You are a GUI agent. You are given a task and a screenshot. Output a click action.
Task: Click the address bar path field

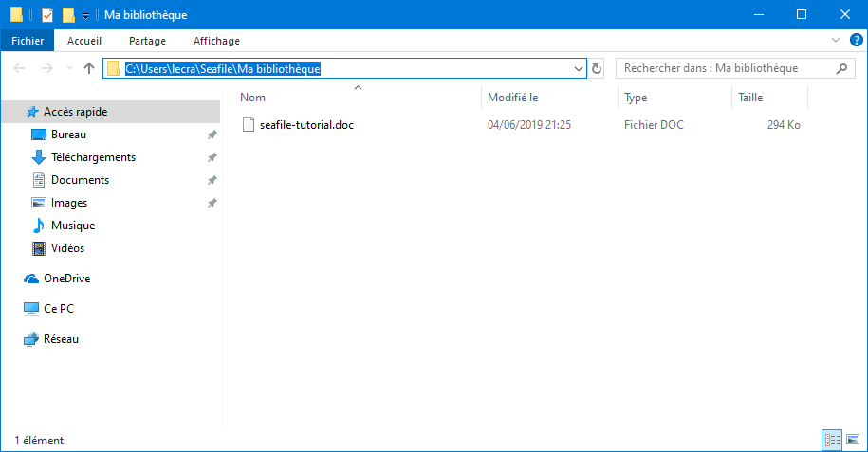(343, 68)
